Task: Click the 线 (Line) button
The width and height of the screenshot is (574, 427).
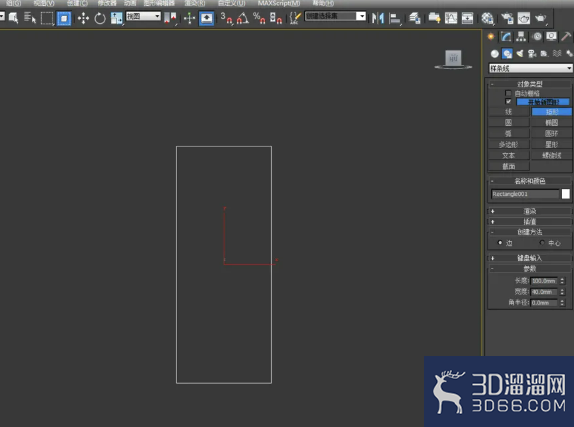Action: (x=509, y=112)
